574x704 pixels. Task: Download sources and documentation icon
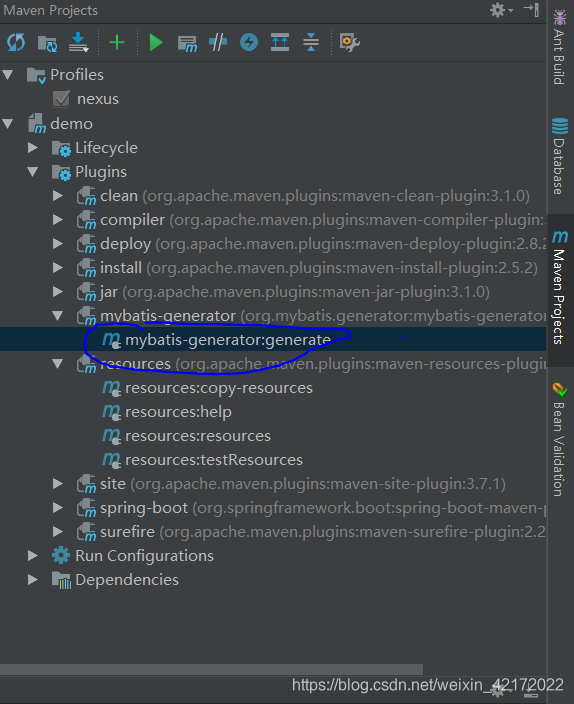[x=79, y=42]
